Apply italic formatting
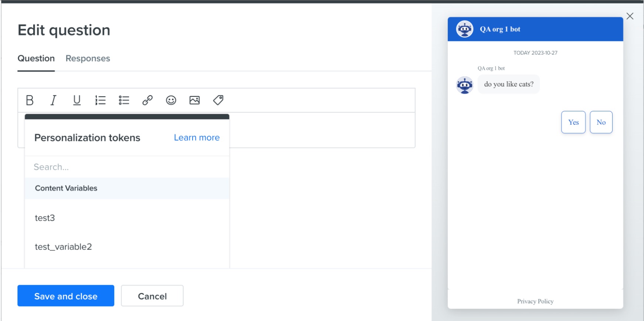 53,100
